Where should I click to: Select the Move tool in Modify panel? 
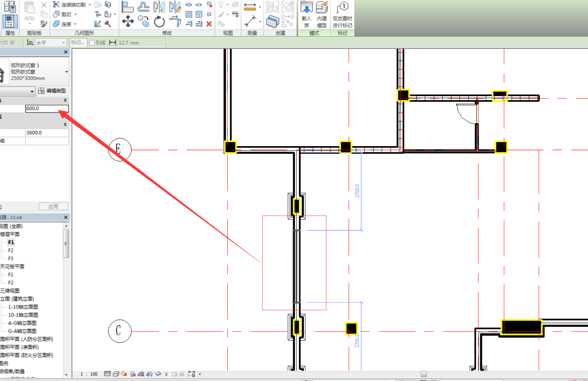pos(128,21)
